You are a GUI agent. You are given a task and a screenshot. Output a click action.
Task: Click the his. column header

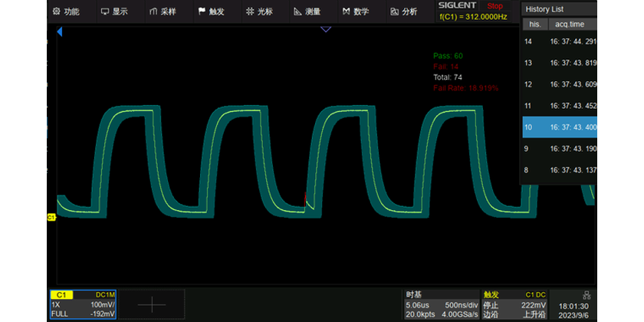coord(534,24)
